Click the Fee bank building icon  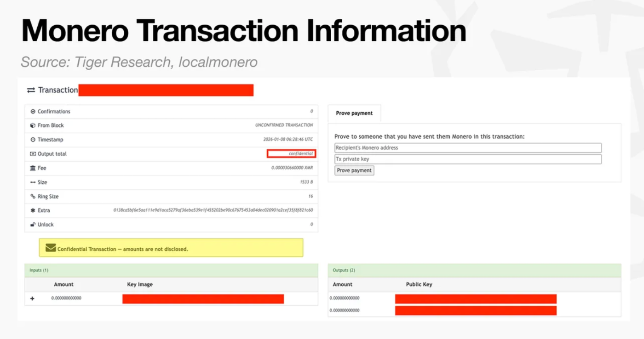tap(33, 168)
